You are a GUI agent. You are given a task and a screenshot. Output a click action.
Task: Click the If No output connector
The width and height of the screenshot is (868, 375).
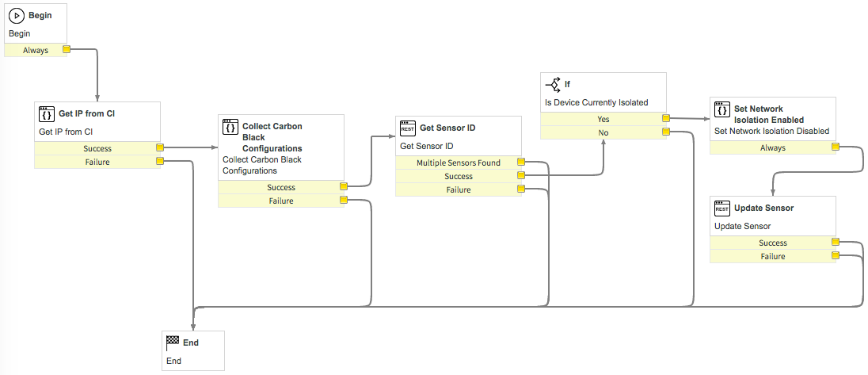click(665, 132)
